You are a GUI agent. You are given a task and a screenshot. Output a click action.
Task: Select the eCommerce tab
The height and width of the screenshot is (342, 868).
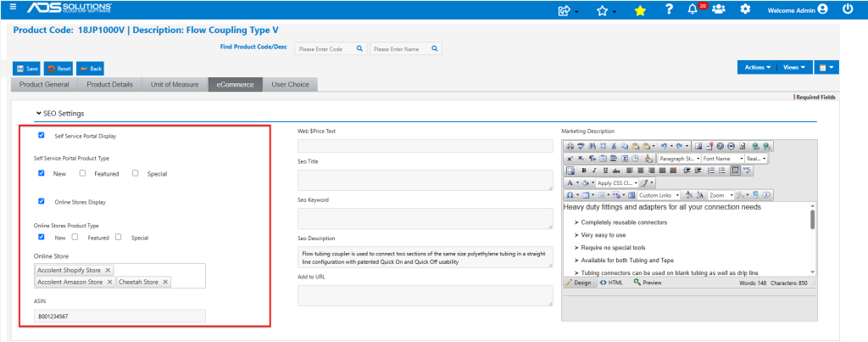[x=236, y=84]
